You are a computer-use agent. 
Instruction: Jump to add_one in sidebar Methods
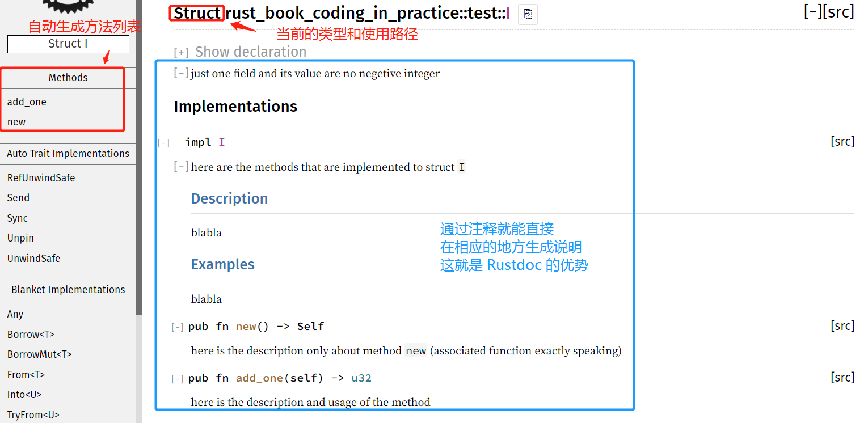(x=27, y=102)
